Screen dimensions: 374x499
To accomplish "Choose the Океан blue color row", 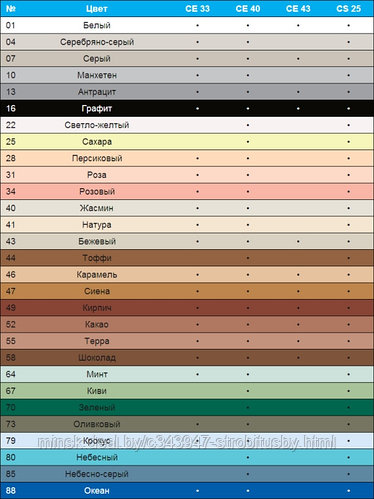I will [x=187, y=491].
